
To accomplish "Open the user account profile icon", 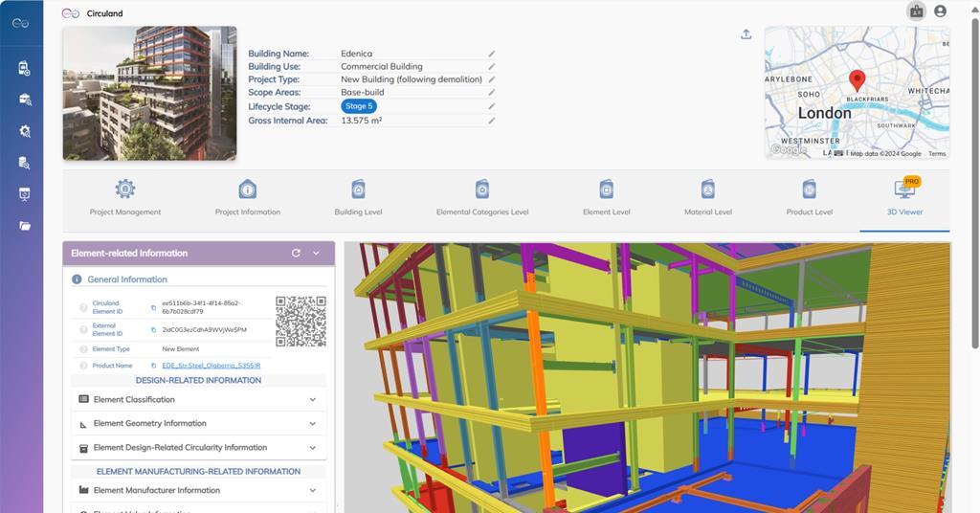I will click(940, 11).
